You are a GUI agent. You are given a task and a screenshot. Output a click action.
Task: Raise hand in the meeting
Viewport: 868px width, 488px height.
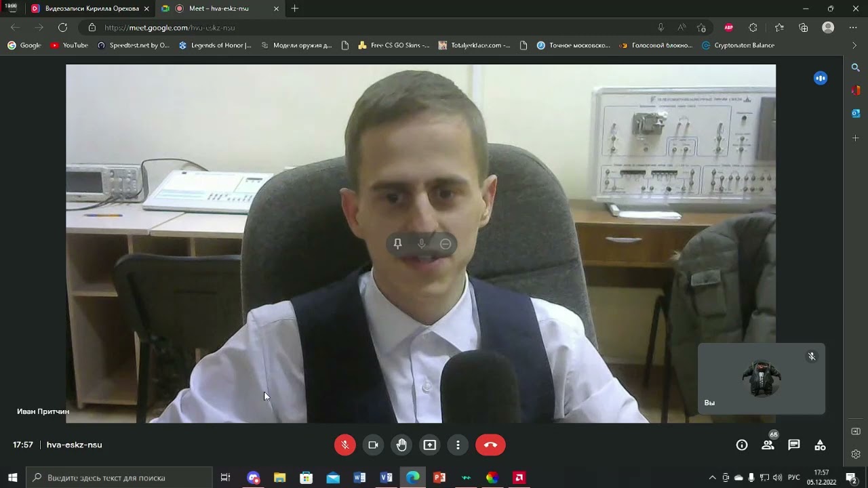[401, 445]
